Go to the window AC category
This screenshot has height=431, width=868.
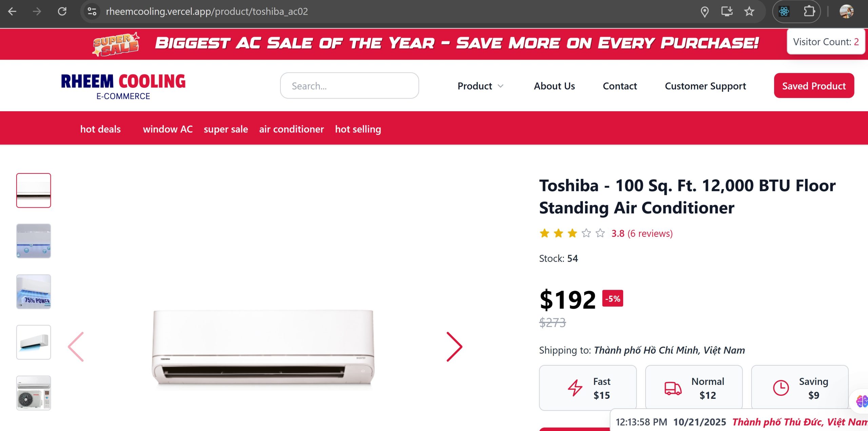click(x=167, y=129)
